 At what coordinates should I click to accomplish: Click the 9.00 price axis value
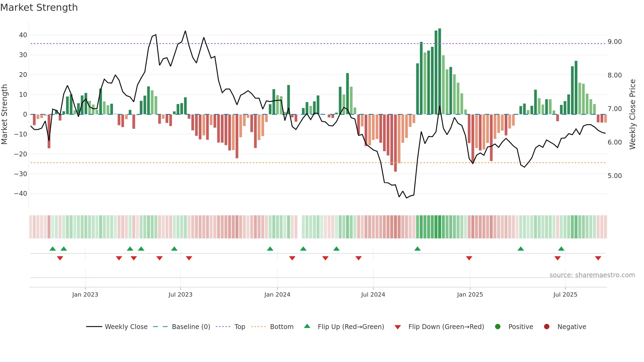615,42
